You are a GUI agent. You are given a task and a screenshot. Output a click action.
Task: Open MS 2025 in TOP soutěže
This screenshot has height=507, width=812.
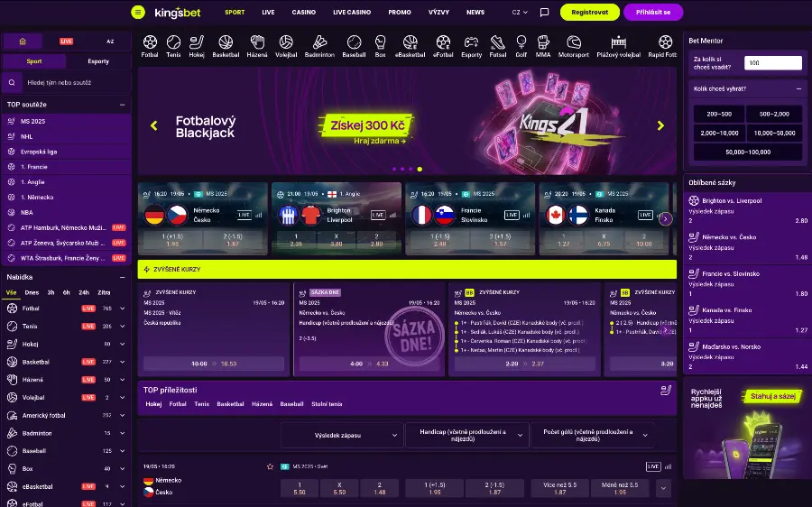tap(66, 121)
